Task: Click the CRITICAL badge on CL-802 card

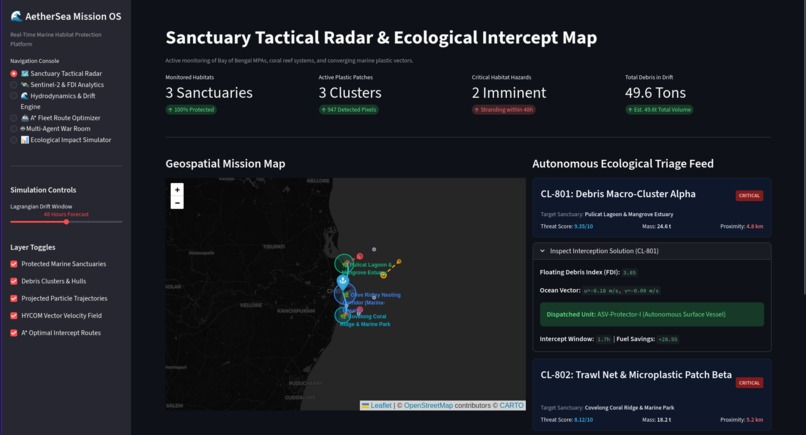Action: pos(749,383)
